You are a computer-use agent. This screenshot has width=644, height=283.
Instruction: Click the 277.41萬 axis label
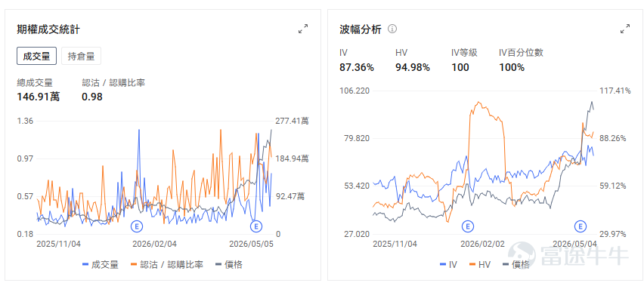pos(292,121)
